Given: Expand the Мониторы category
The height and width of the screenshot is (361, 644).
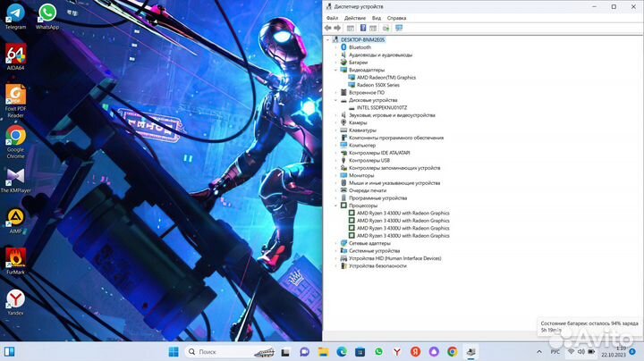Looking at the screenshot, I should pyautogui.click(x=336, y=175).
